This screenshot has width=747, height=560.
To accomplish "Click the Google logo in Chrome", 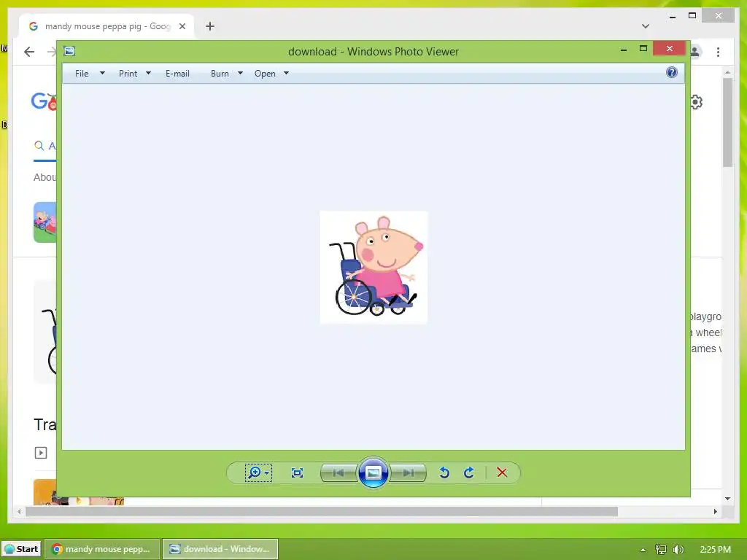I will coord(44,101).
